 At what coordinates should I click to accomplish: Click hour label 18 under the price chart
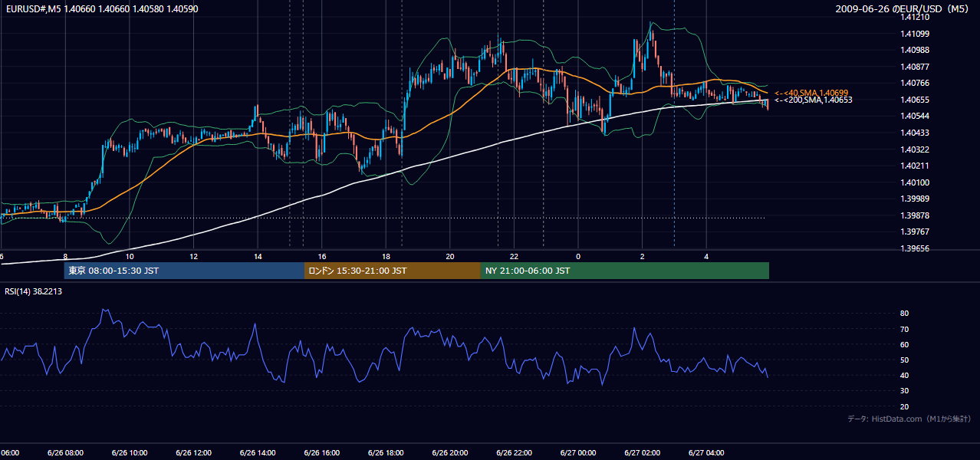click(x=386, y=256)
